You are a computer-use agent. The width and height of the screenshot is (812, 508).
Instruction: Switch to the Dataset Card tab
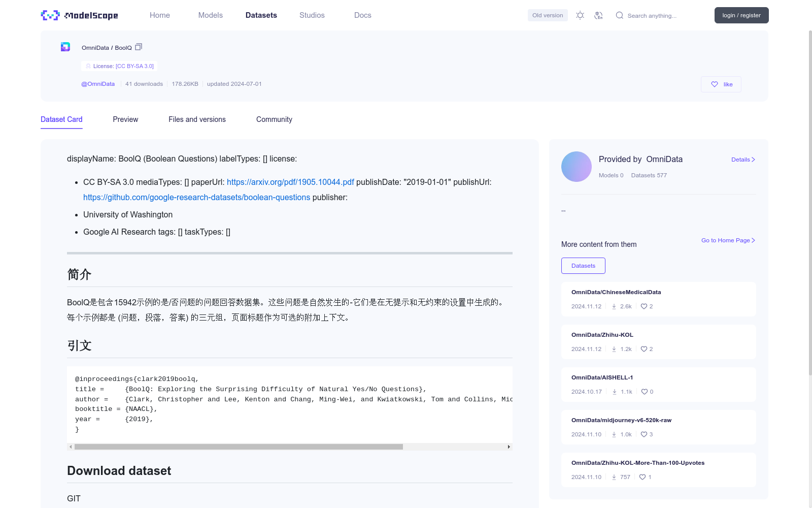click(61, 119)
